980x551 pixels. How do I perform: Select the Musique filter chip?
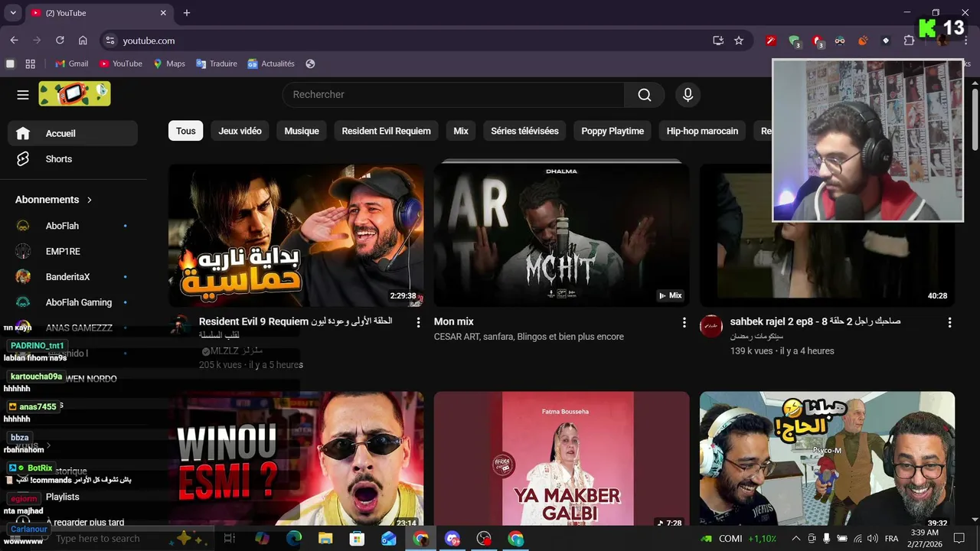pos(302,131)
